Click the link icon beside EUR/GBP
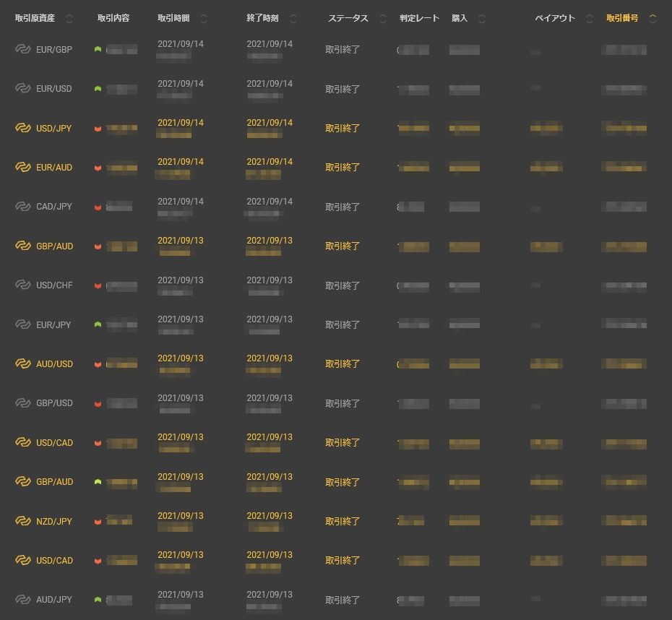The height and width of the screenshot is (620, 672). click(x=23, y=49)
